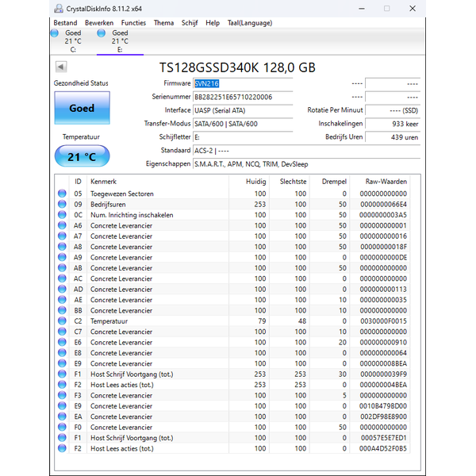
Task: Click the Drempel column header
Action: 329,182
